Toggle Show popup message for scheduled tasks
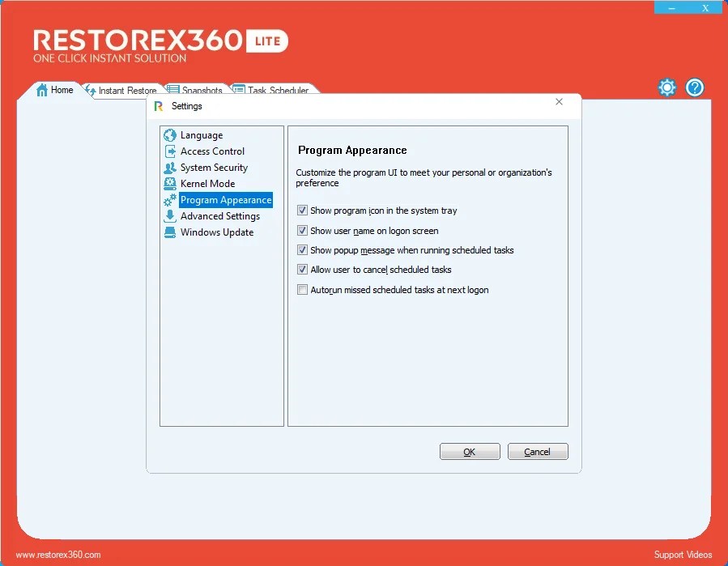Viewport: 728px width, 566px height. [x=302, y=250]
